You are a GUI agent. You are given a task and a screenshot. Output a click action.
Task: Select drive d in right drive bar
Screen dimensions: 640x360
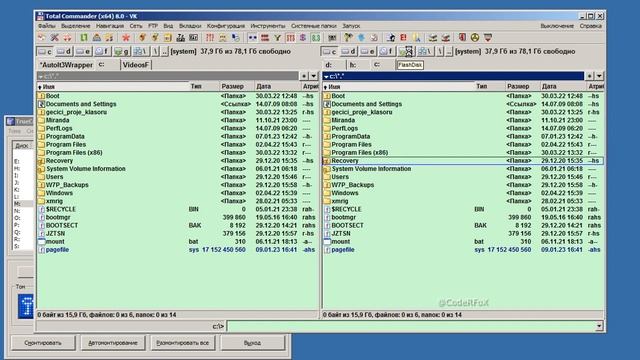(x=349, y=51)
